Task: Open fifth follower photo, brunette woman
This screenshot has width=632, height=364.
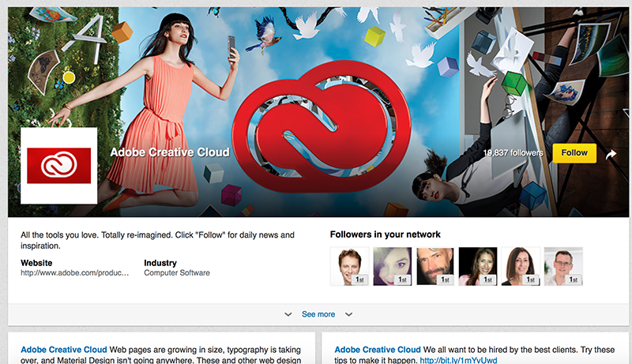Action: point(521,266)
